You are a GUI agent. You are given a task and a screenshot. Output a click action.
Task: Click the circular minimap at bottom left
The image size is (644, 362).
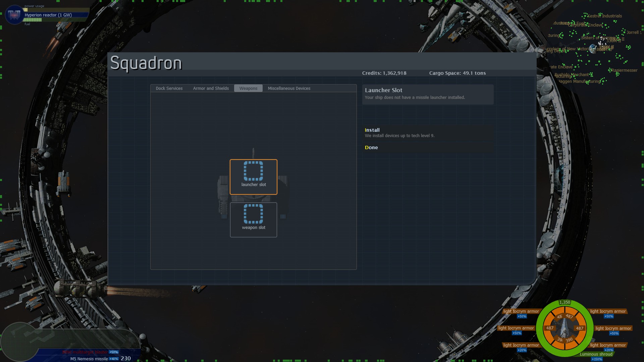(x=19, y=343)
